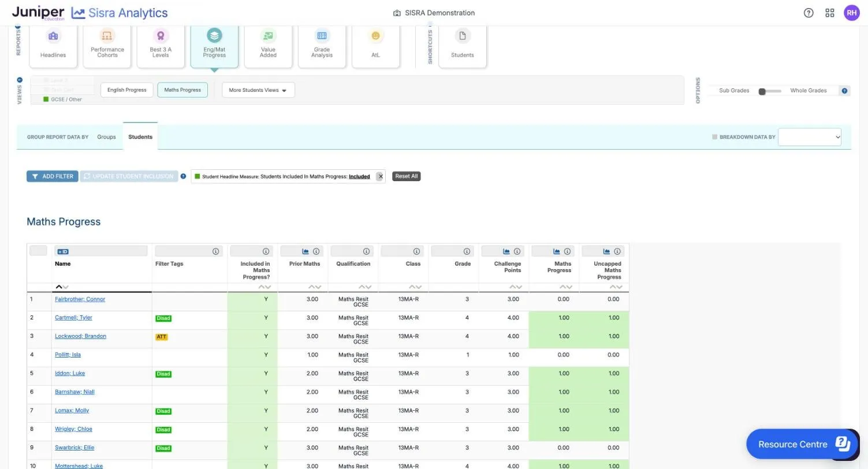This screenshot has width=868, height=469.
Task: Open the Value Added report
Action: (x=268, y=46)
